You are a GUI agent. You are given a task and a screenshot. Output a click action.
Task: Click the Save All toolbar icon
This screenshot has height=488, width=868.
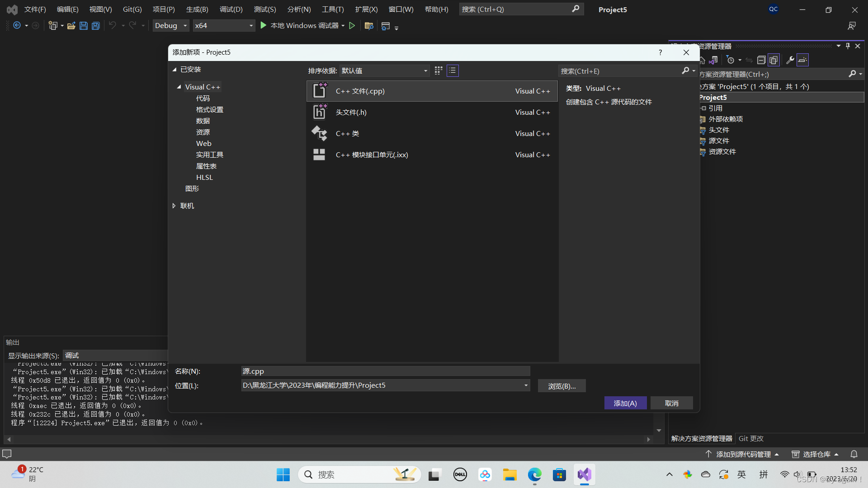[96, 26]
